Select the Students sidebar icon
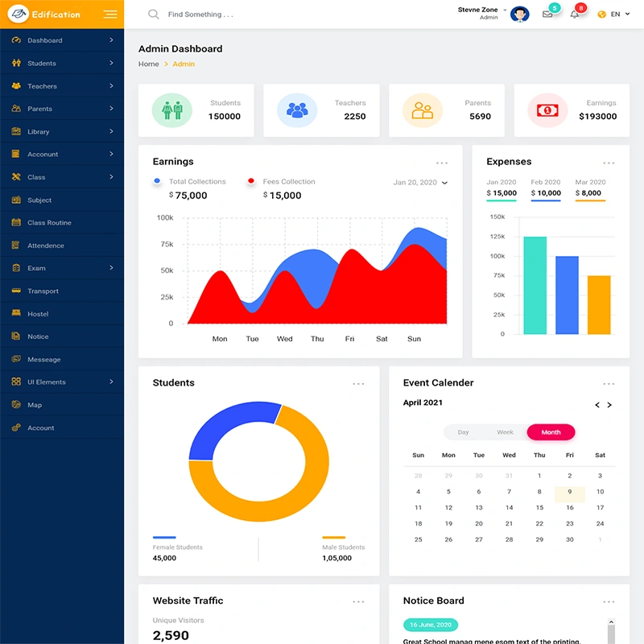This screenshot has width=644, height=644. (16, 63)
